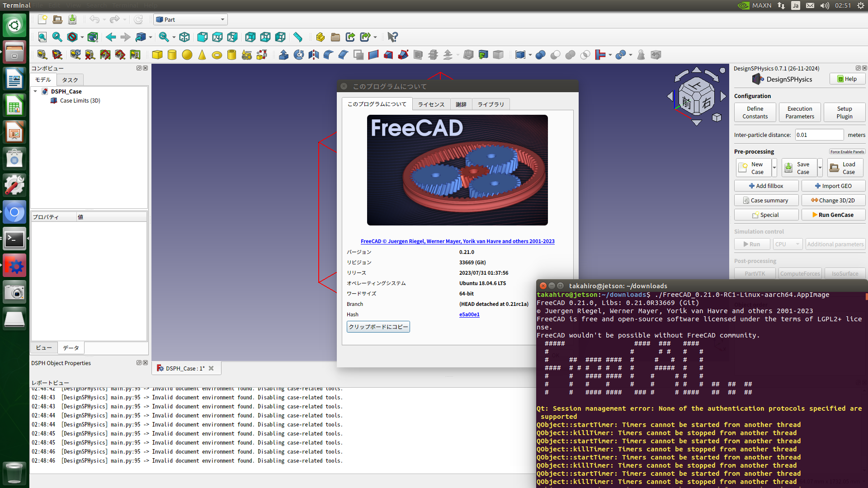Click the Extrude tool icon
868x488 pixels.
click(x=284, y=55)
